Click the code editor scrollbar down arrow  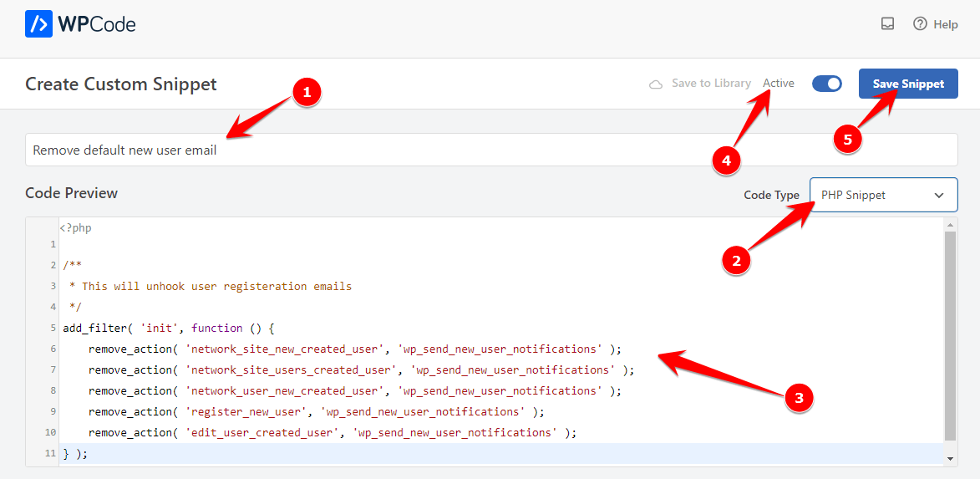(950, 459)
